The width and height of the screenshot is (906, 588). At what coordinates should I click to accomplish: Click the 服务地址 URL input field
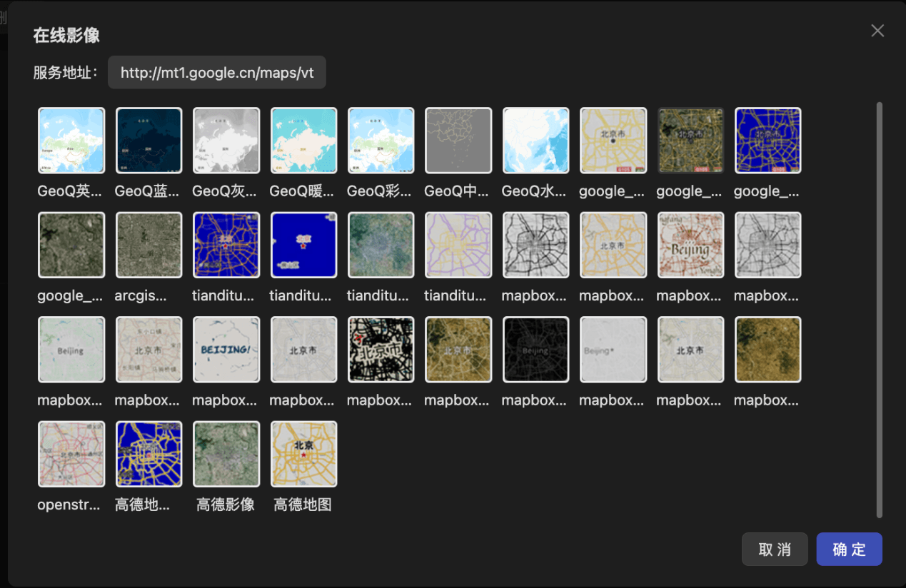[x=217, y=73]
